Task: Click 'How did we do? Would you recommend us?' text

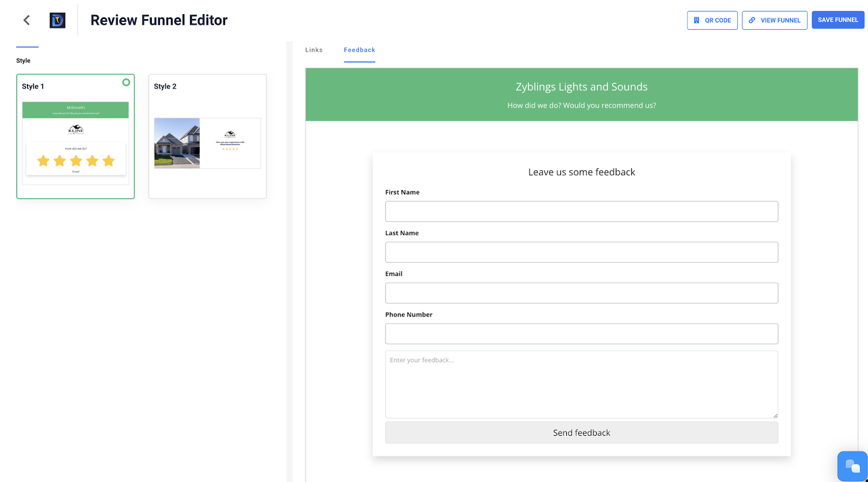Action: pyautogui.click(x=582, y=105)
